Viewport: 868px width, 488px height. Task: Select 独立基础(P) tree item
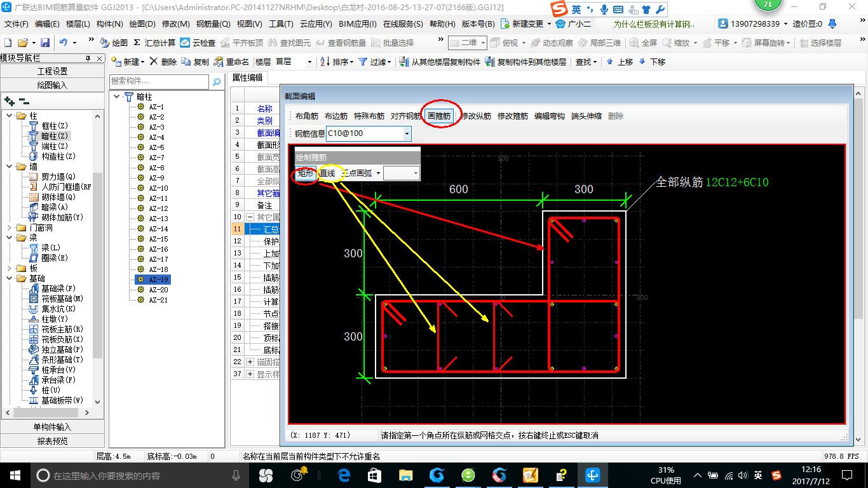coord(55,349)
